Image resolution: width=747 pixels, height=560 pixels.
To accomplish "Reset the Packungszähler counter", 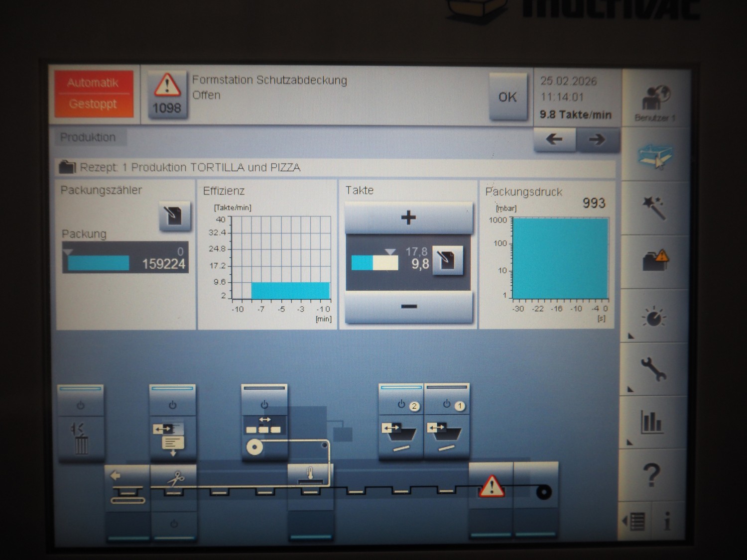I will click(x=174, y=216).
